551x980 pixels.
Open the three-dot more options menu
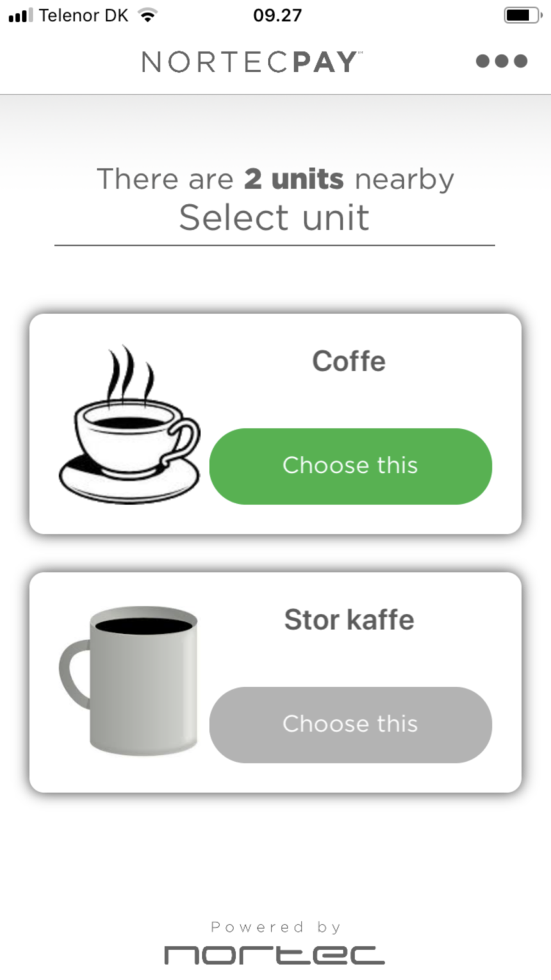click(x=501, y=61)
